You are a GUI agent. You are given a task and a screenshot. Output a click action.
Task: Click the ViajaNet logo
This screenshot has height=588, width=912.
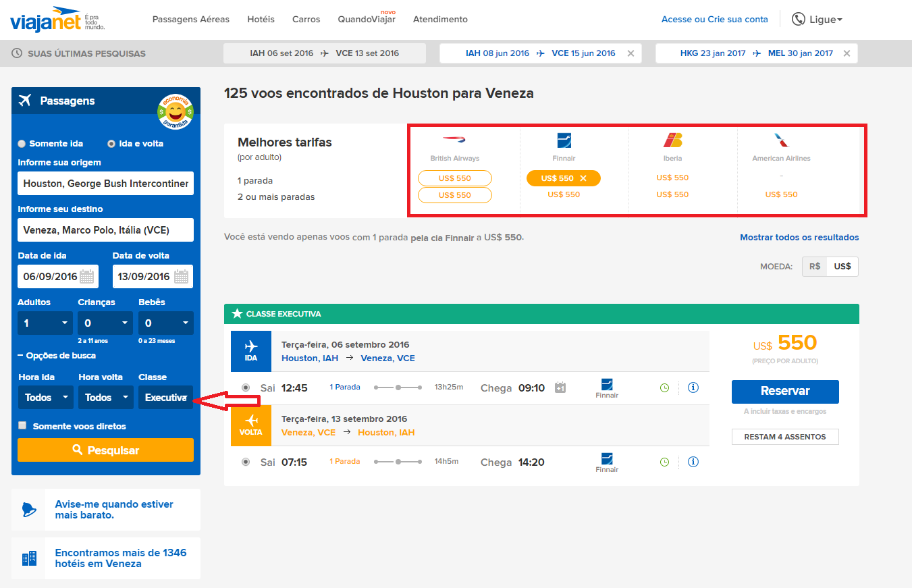[x=57, y=19]
